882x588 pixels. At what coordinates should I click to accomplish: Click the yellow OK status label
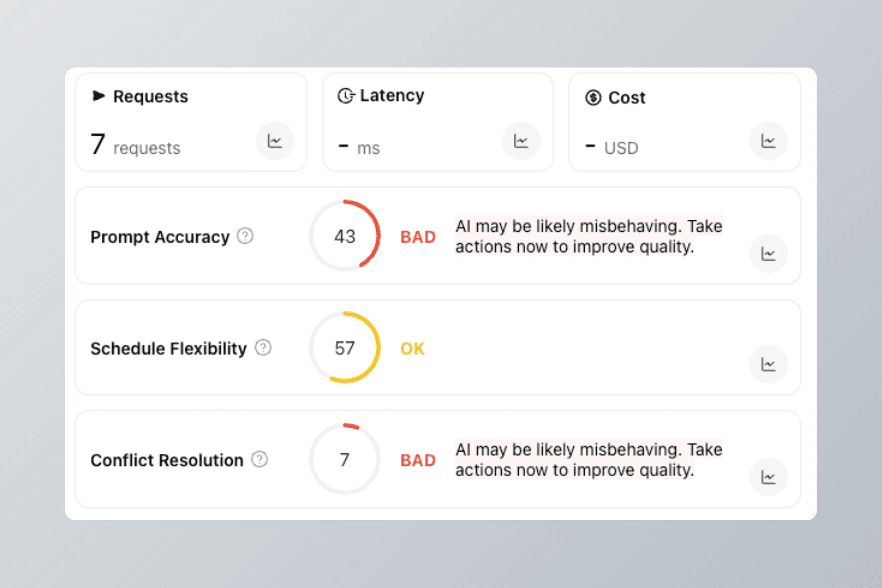(x=412, y=349)
